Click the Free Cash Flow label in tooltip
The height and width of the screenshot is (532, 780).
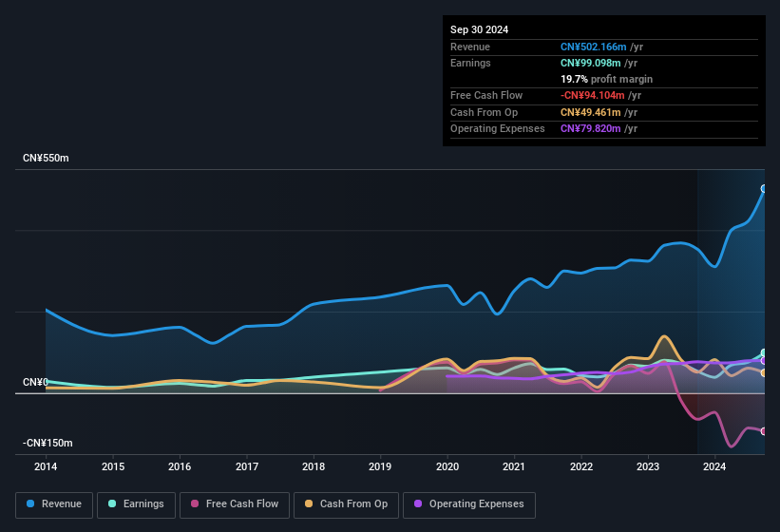(x=486, y=95)
